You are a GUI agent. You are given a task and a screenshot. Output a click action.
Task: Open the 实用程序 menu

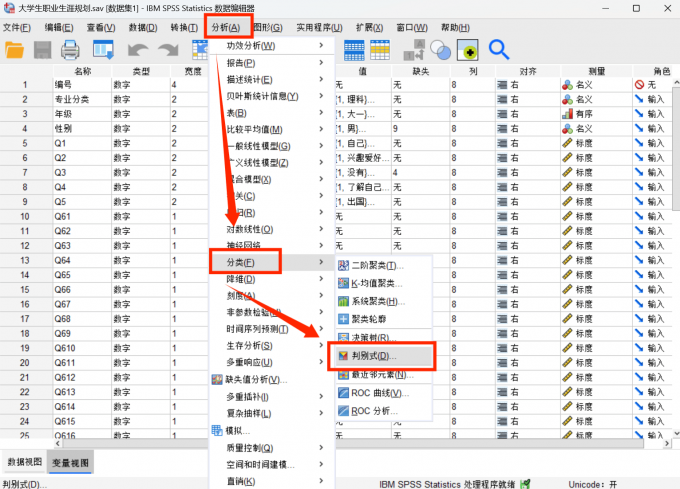click(x=320, y=28)
